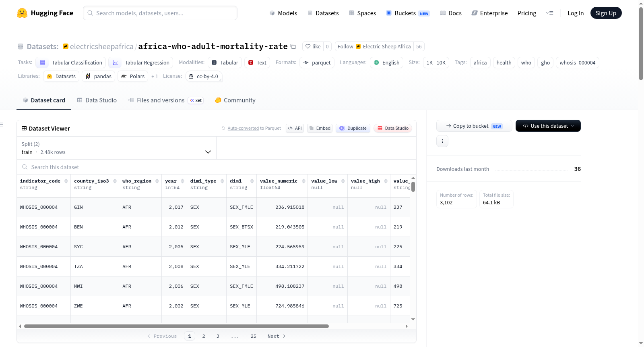Open the Buckets menu item

point(408,13)
